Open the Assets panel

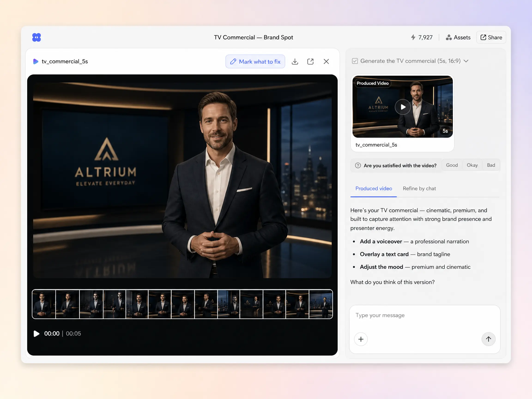pyautogui.click(x=458, y=37)
